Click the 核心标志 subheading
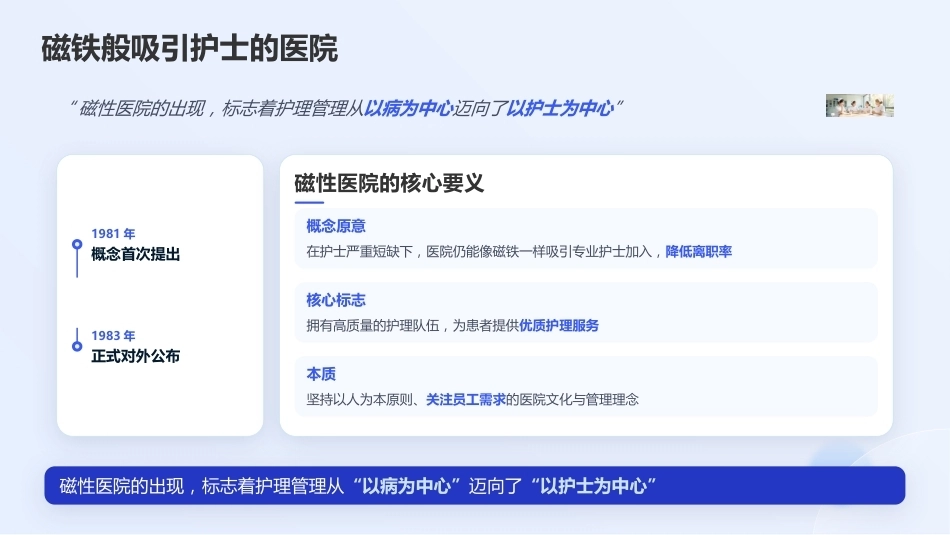The height and width of the screenshot is (535, 950). coord(336,300)
